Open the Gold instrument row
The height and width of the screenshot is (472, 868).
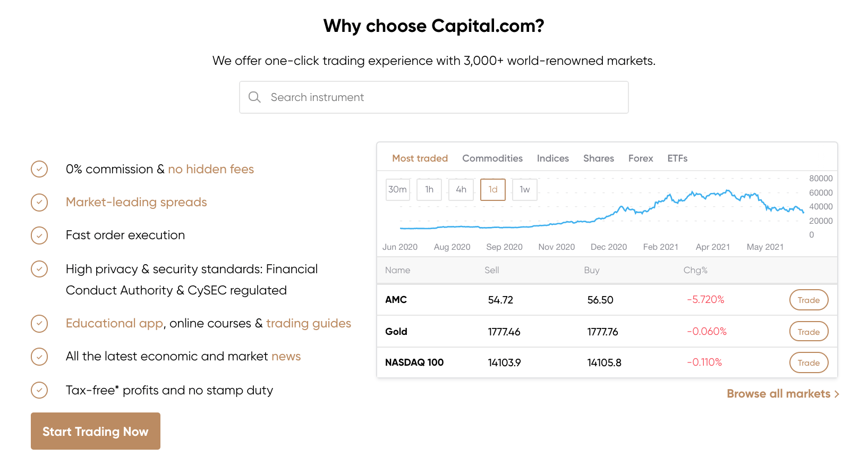pos(396,331)
